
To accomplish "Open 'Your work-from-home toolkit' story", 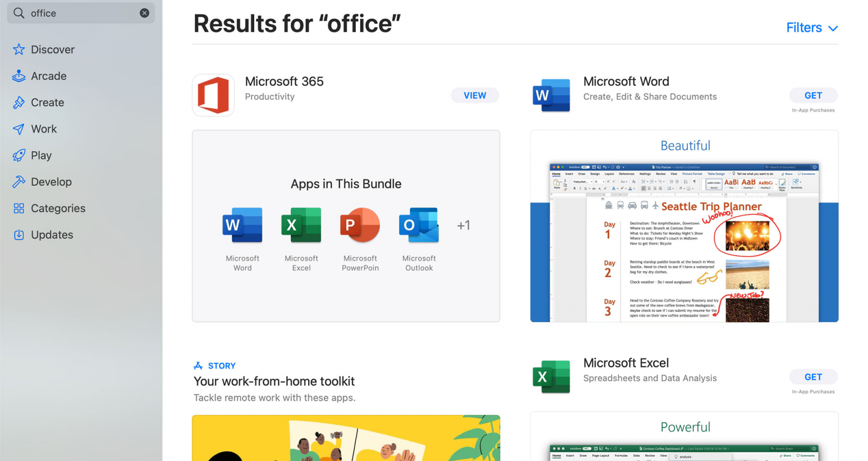I will pos(274,381).
